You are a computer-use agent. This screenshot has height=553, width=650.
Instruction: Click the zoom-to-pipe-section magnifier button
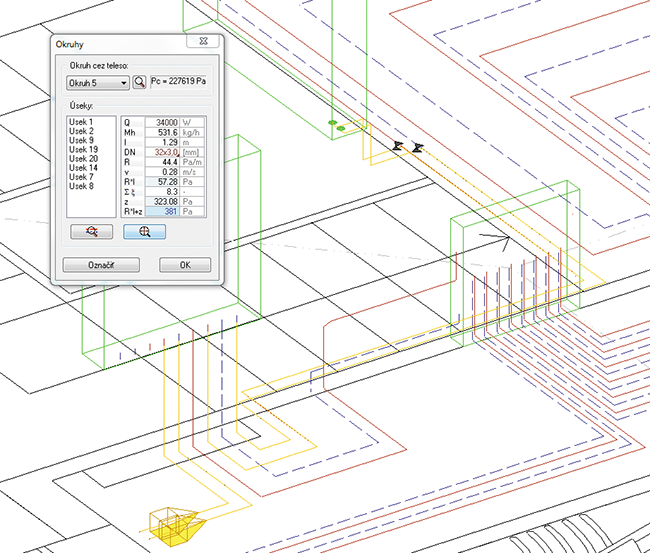[x=92, y=231]
